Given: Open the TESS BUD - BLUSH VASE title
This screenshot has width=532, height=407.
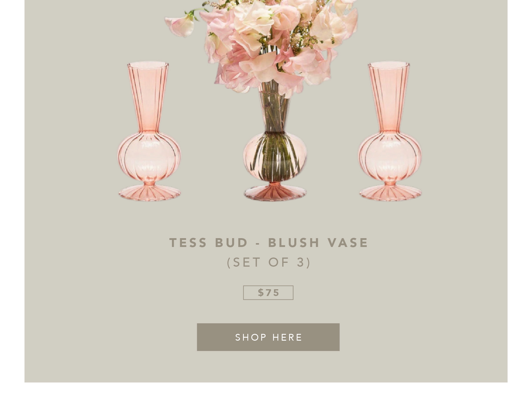Looking at the screenshot, I should 268,243.
